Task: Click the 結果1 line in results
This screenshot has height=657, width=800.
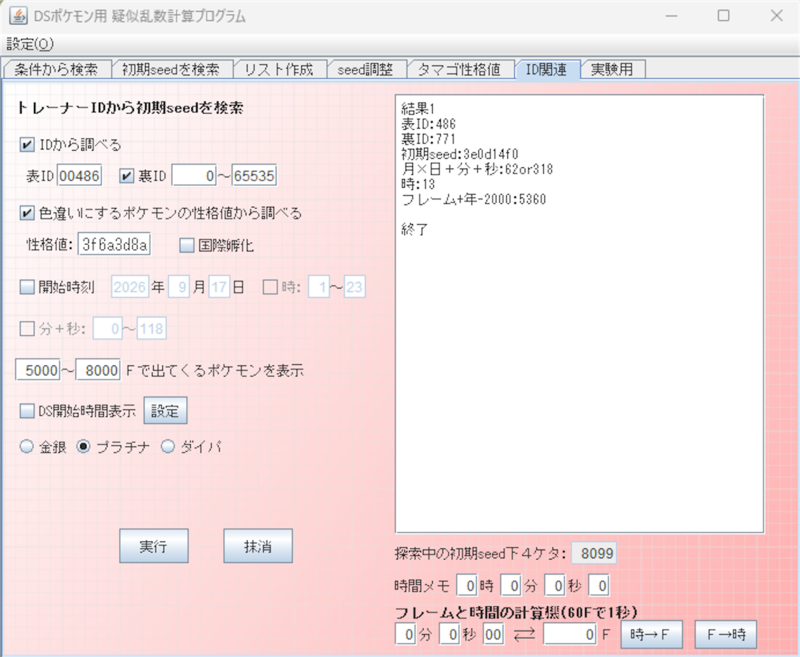Action: click(x=418, y=108)
